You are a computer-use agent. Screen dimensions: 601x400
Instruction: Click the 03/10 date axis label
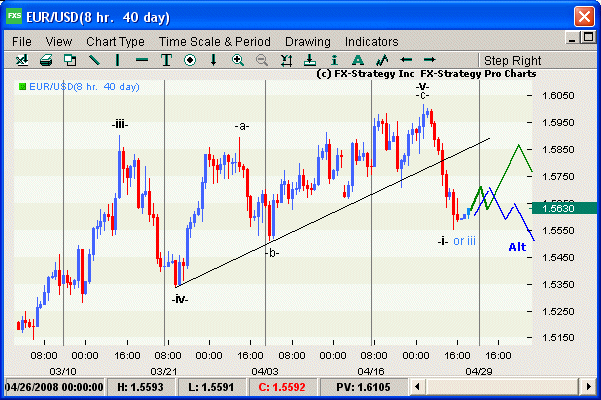click(63, 372)
